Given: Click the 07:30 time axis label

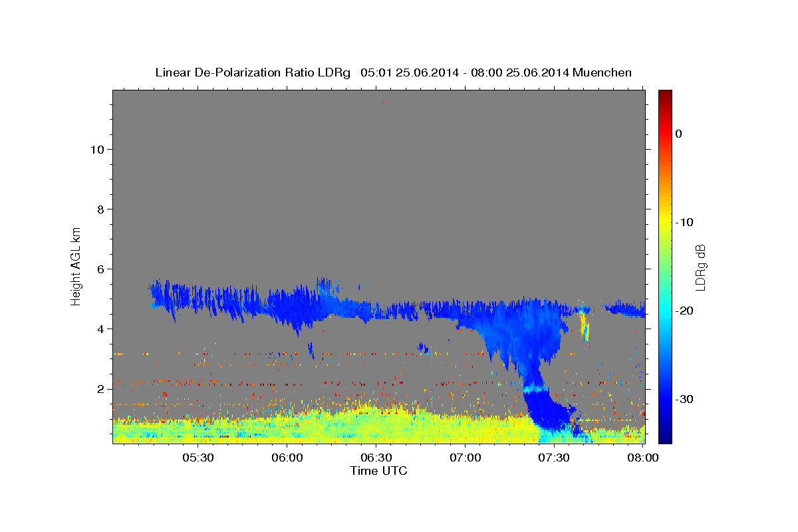Looking at the screenshot, I should [x=555, y=458].
